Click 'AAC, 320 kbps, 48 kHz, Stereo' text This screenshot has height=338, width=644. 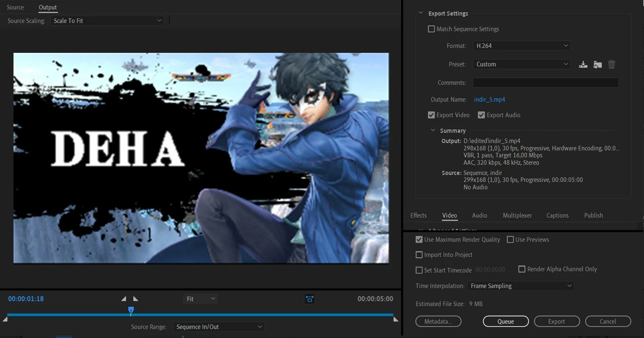coord(501,163)
